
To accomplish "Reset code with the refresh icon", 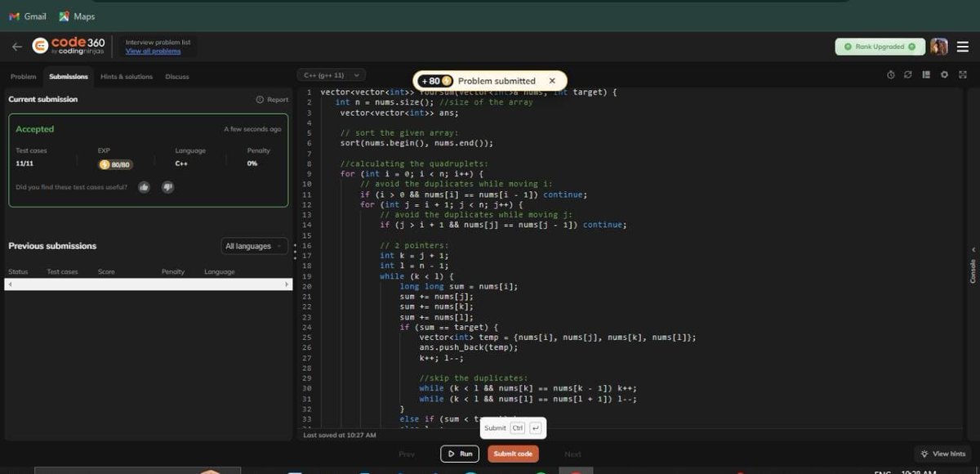I will tap(908, 75).
